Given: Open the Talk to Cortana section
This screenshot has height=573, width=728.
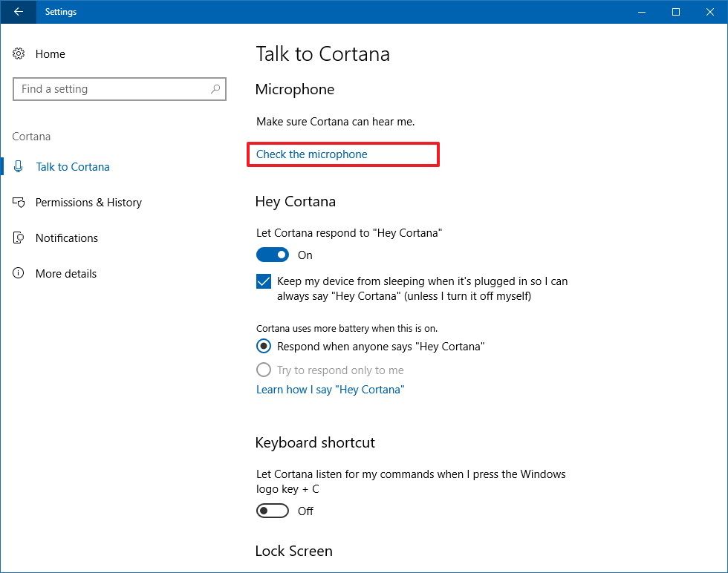Looking at the screenshot, I should pos(73,166).
